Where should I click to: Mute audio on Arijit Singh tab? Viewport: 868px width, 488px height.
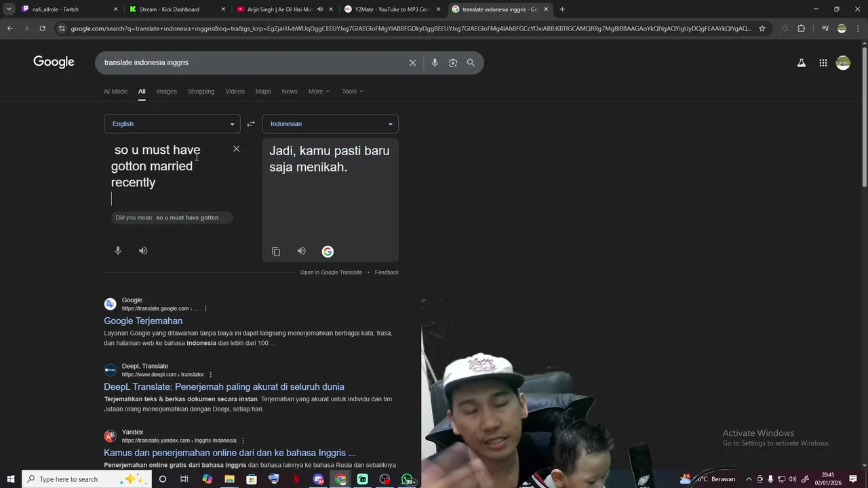320,9
